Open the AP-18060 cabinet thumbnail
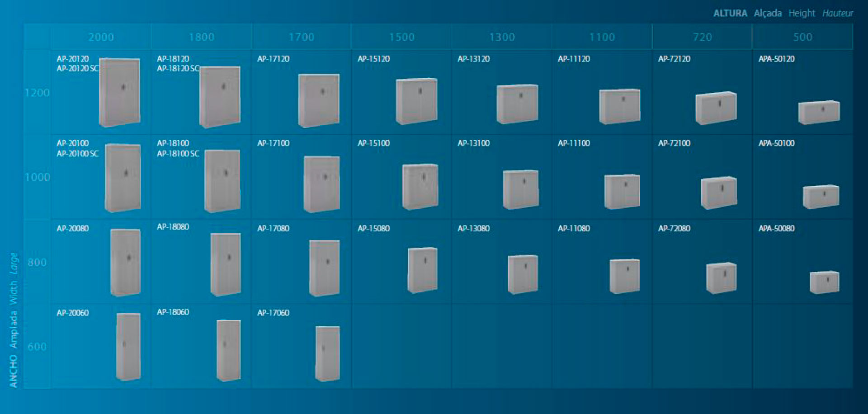 [x=228, y=350]
